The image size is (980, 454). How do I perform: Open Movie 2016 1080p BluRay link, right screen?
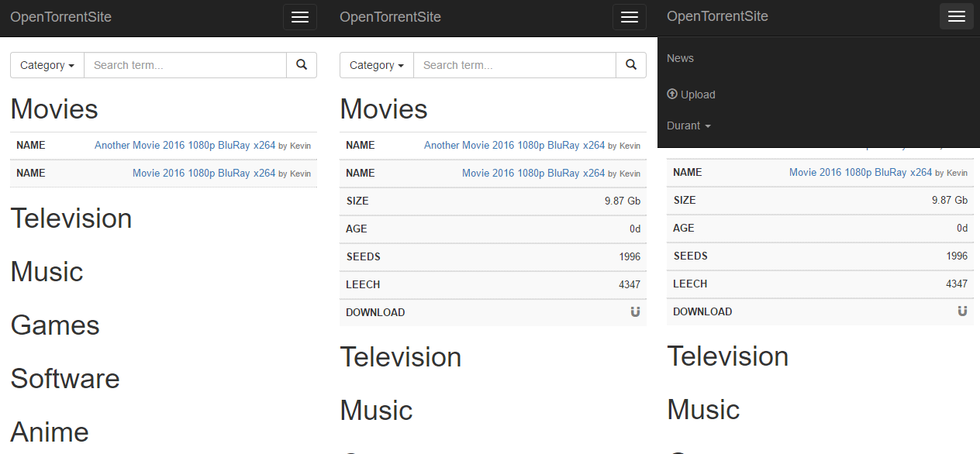coord(861,172)
